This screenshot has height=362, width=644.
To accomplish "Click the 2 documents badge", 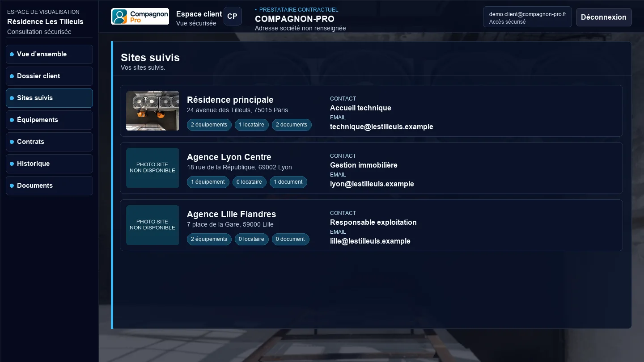I will click(292, 125).
